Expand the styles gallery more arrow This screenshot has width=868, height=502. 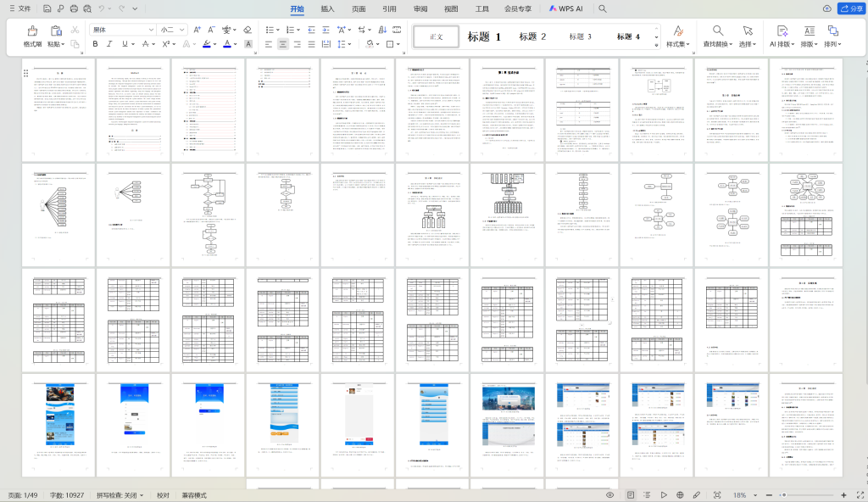(657, 45)
